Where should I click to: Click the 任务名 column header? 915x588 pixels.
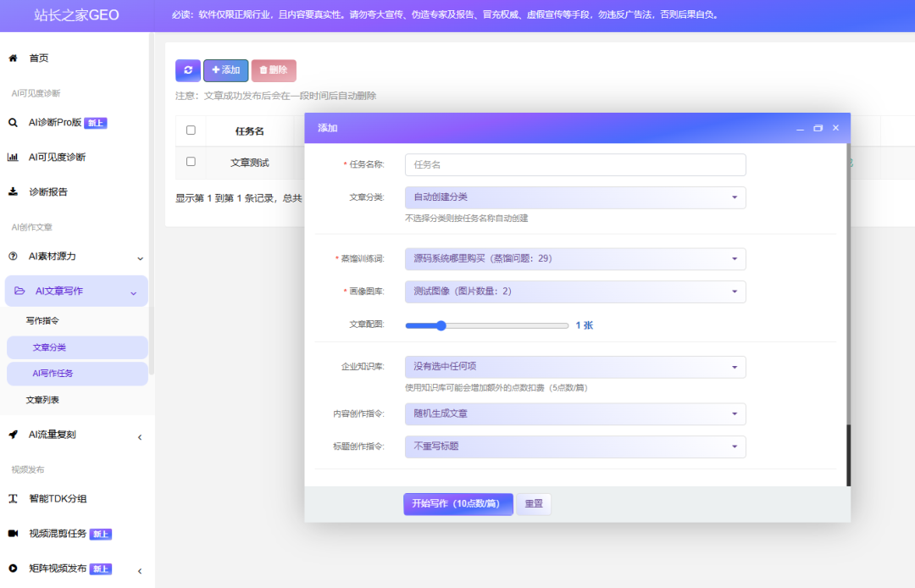[x=250, y=131]
